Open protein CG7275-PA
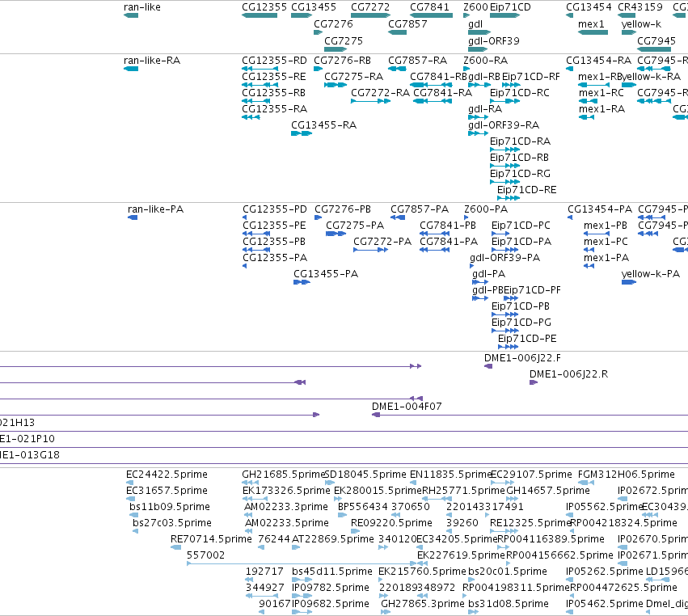The image size is (688, 616). point(355,225)
